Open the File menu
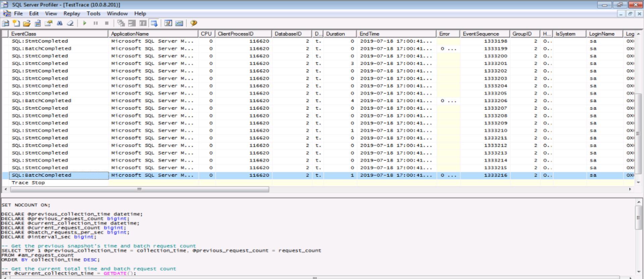The width and height of the screenshot is (644, 279). 18,13
